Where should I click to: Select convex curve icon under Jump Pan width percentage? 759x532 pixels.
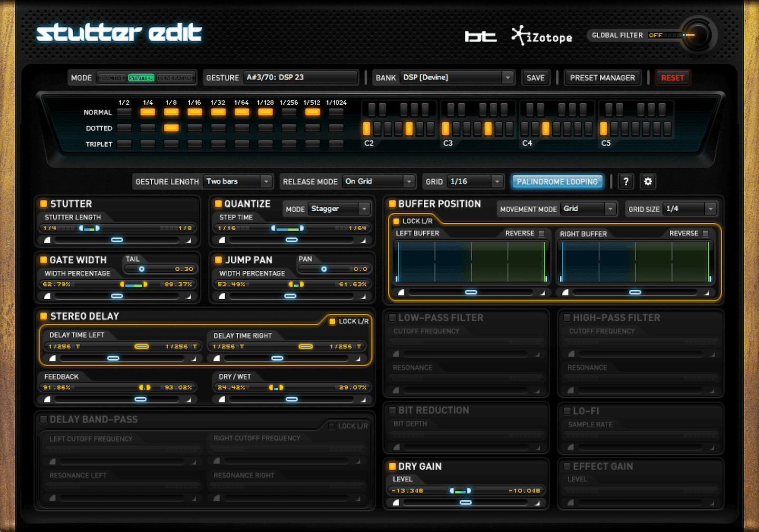pyautogui.click(x=222, y=297)
